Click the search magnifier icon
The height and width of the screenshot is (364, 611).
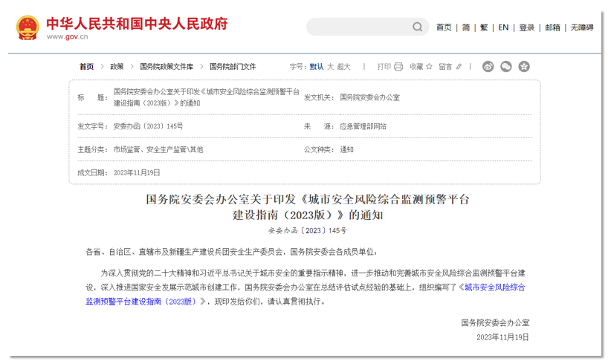tap(418, 27)
